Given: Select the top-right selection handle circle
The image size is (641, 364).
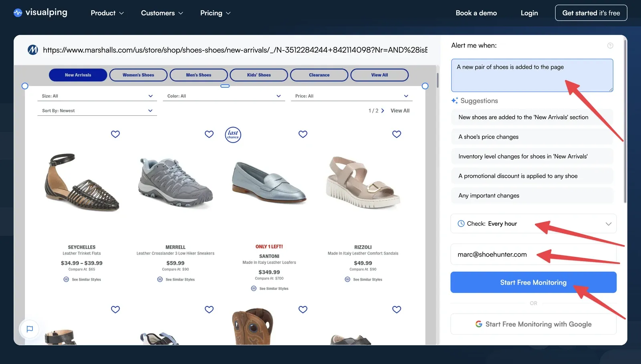Looking at the screenshot, I should 425,86.
